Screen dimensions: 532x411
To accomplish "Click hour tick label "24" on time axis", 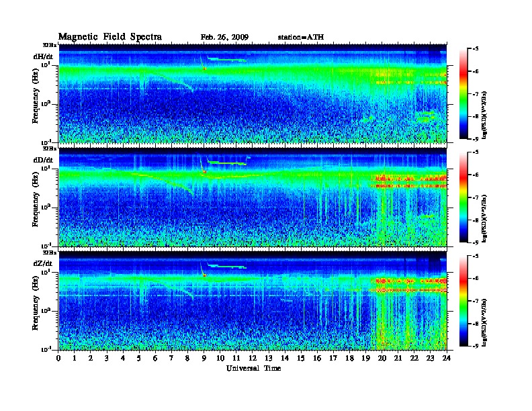I will pyautogui.click(x=447, y=358).
